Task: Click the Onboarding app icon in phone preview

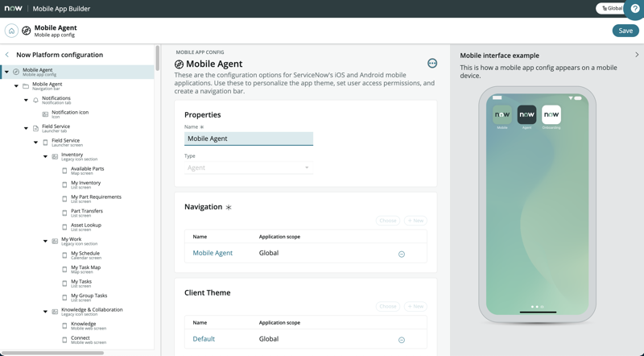Action: 551,114
